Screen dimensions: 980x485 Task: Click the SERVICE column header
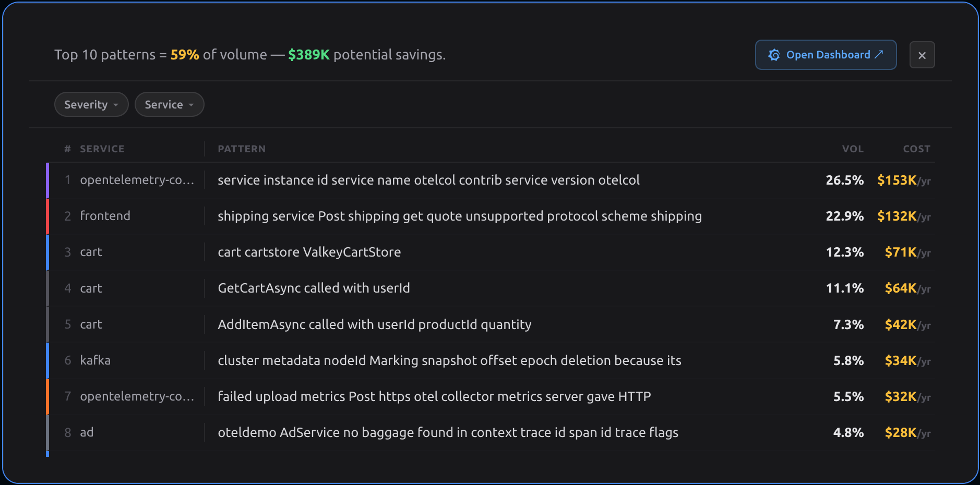(102, 149)
